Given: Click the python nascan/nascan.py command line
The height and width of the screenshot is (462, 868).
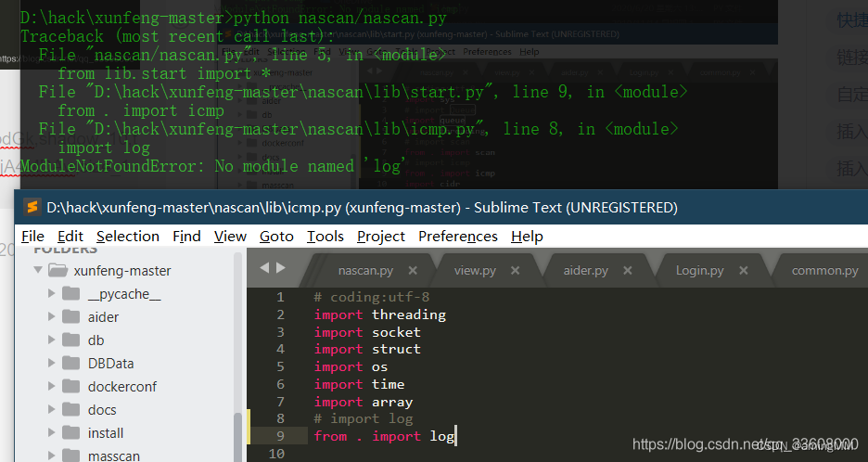Looking at the screenshot, I should coord(233,18).
